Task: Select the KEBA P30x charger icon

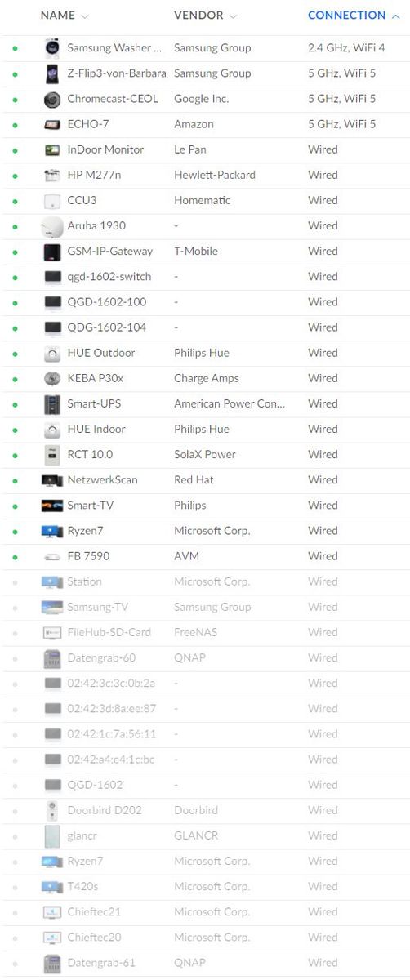Action: 52,378
